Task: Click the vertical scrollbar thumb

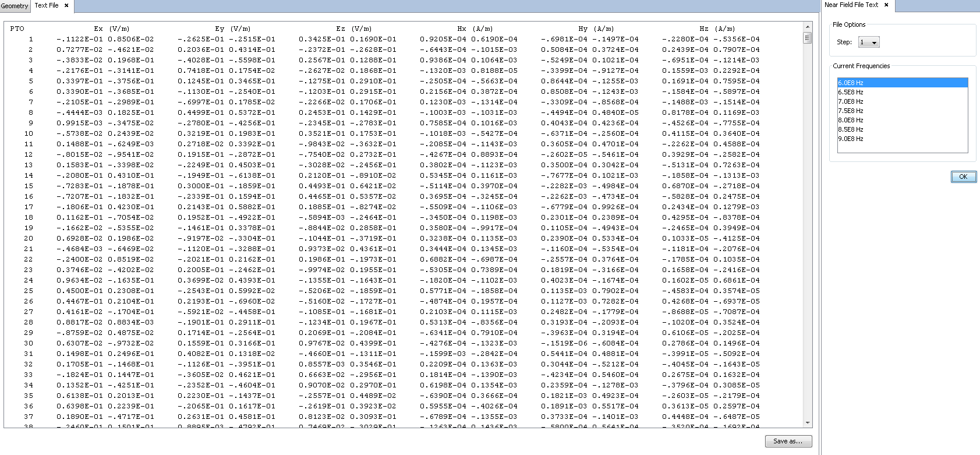Action: [x=807, y=38]
